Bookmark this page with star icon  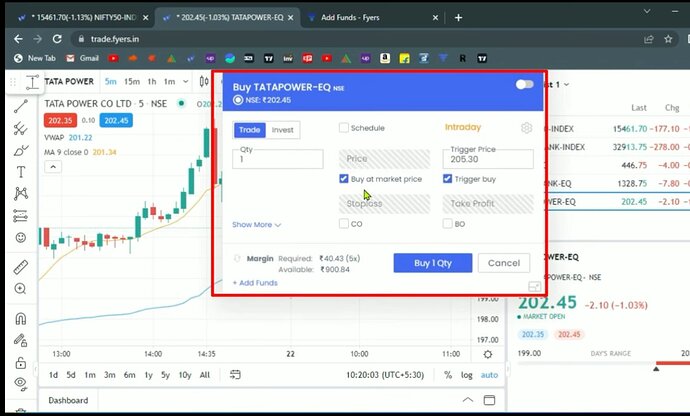[668, 39]
